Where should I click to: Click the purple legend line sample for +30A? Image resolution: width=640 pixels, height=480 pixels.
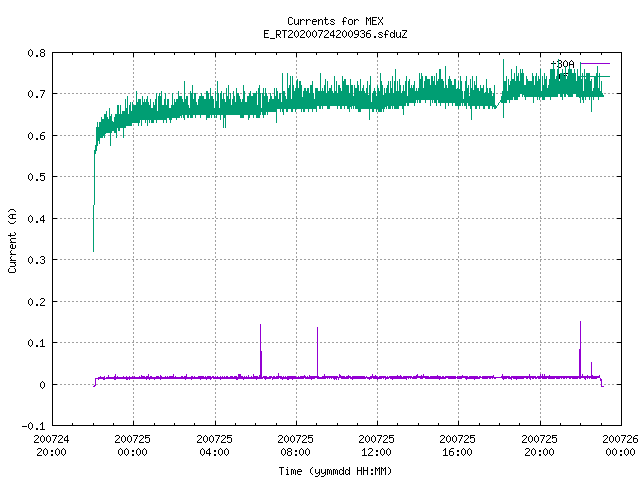[595, 64]
